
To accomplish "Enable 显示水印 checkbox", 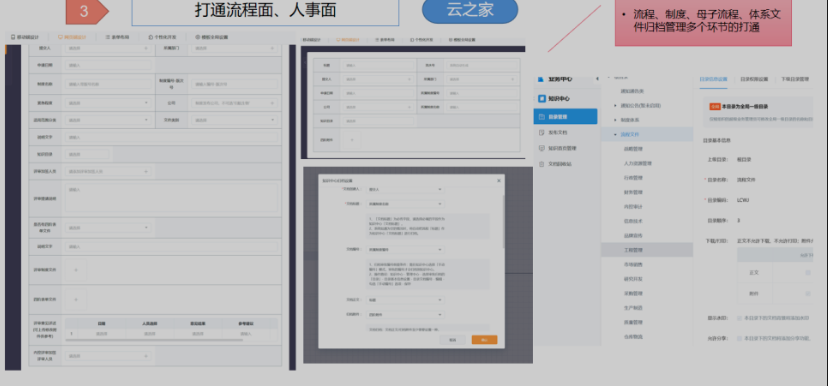I will click(x=739, y=318).
